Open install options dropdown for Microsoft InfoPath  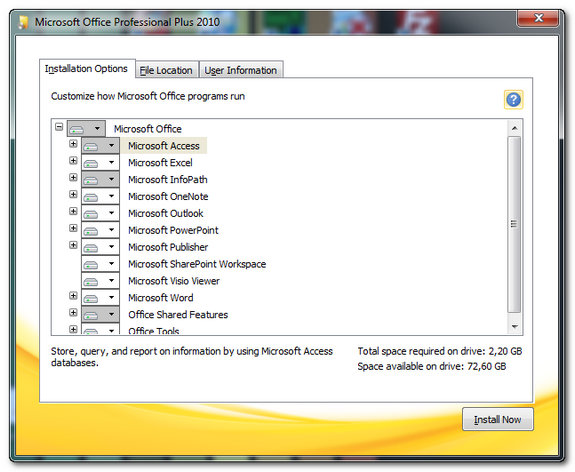[111, 179]
